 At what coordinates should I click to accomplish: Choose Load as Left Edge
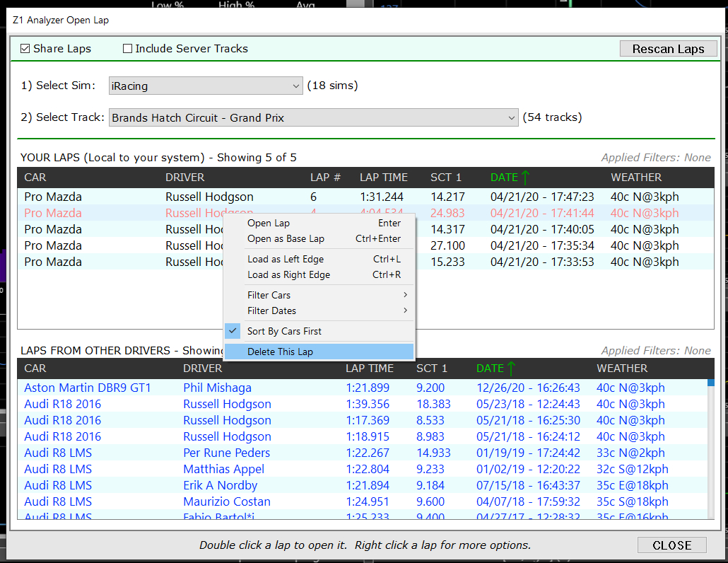(319, 259)
